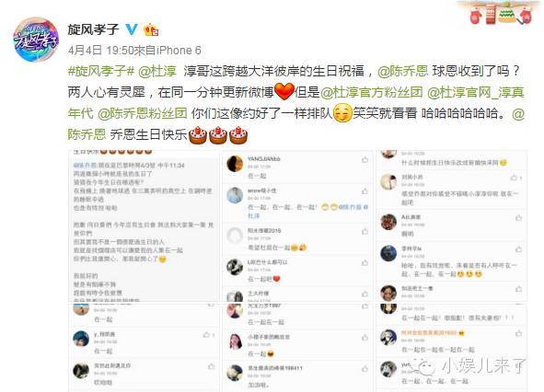Click the holiday mittens decoration in top corner

point(501,13)
